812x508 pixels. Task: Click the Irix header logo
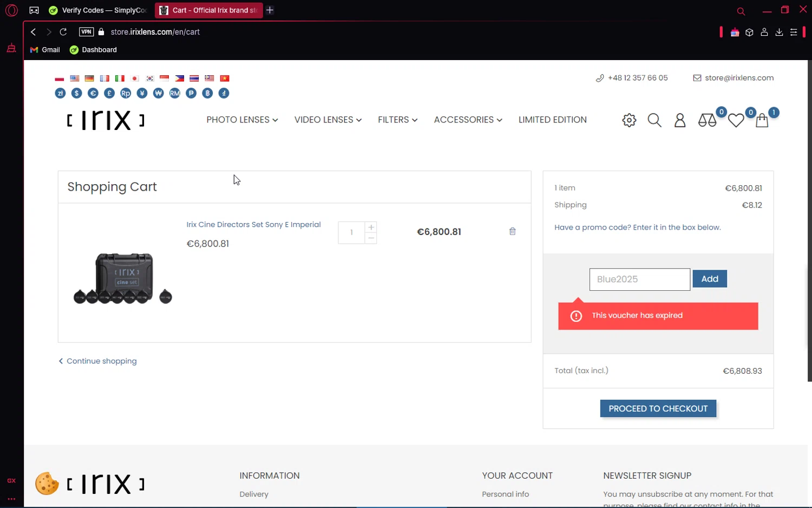106,120
